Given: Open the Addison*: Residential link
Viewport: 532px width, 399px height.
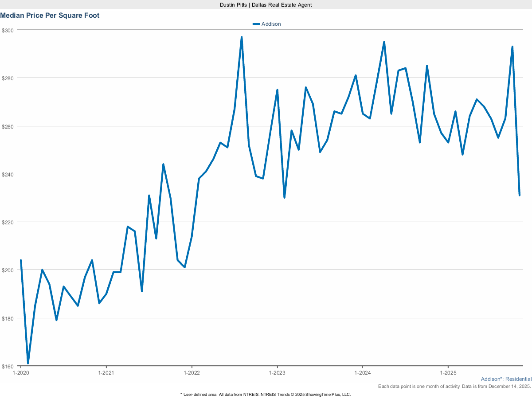Looking at the screenshot, I should 506,379.
